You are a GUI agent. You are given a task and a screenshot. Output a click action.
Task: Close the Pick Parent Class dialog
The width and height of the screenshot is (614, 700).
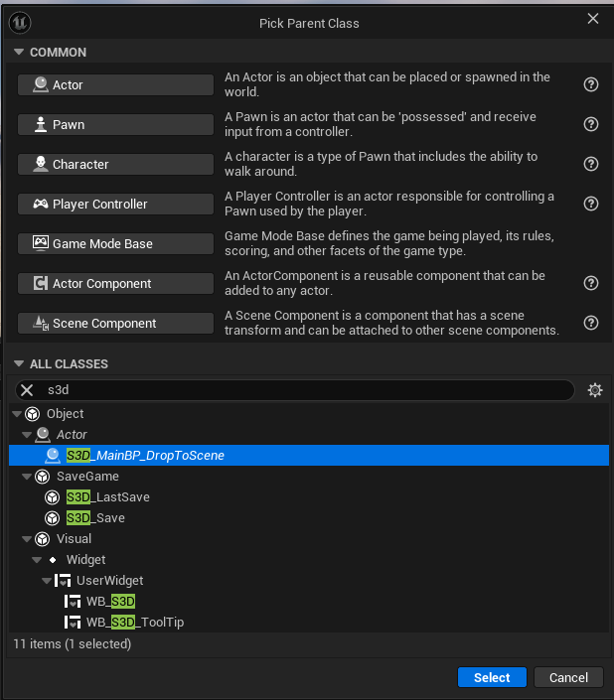click(x=592, y=19)
